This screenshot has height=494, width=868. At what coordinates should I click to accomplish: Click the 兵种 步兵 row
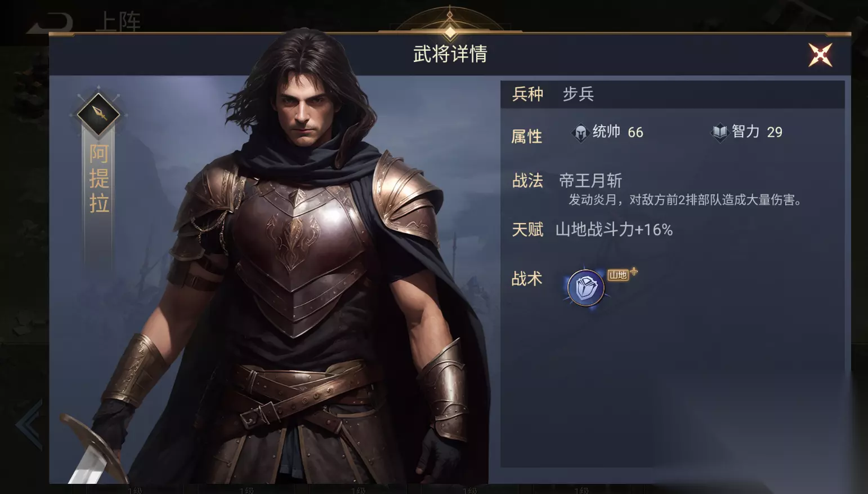pyautogui.click(x=673, y=94)
